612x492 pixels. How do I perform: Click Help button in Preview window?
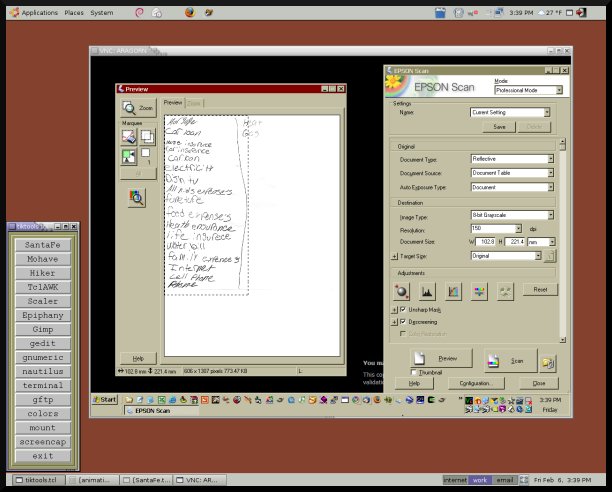pos(138,358)
